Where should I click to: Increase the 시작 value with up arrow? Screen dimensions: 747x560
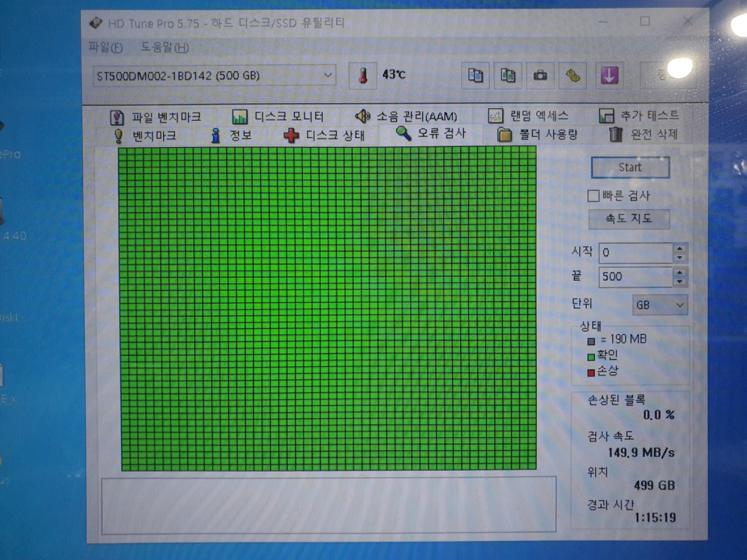point(679,249)
